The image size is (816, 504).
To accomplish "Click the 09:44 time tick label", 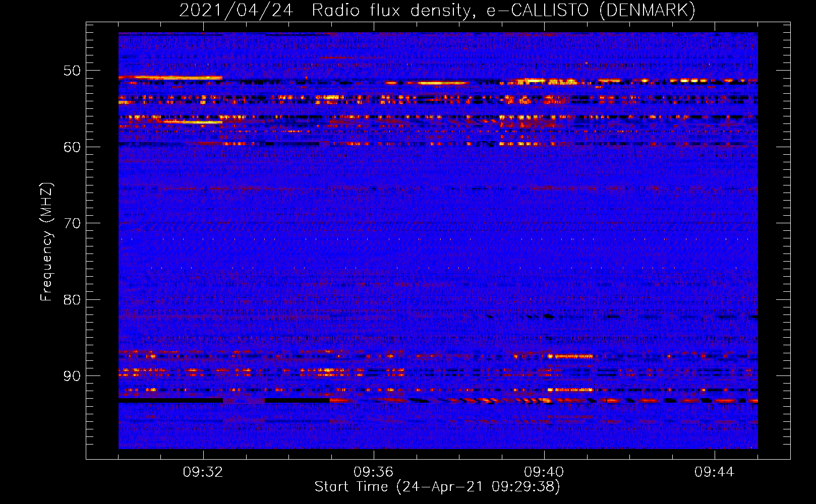I will [715, 472].
